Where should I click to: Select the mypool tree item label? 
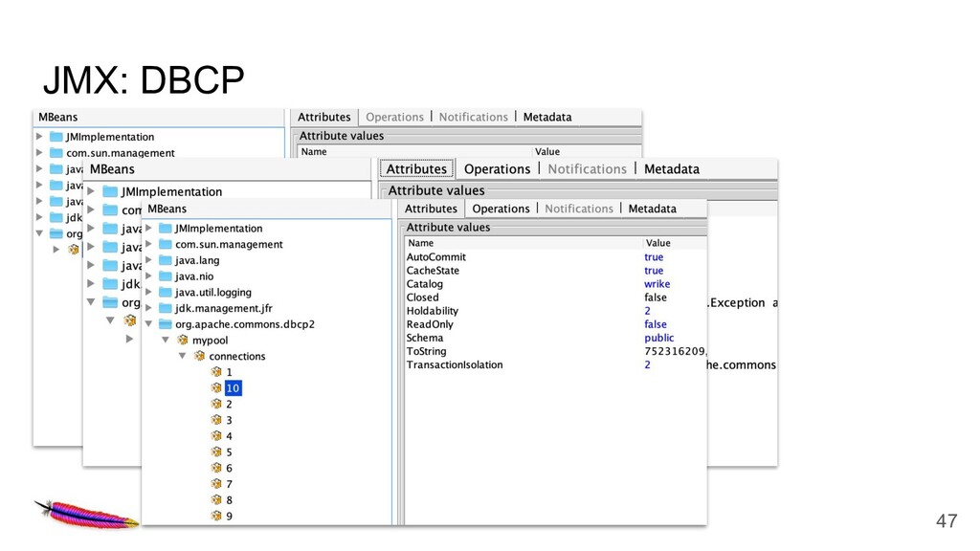click(210, 340)
